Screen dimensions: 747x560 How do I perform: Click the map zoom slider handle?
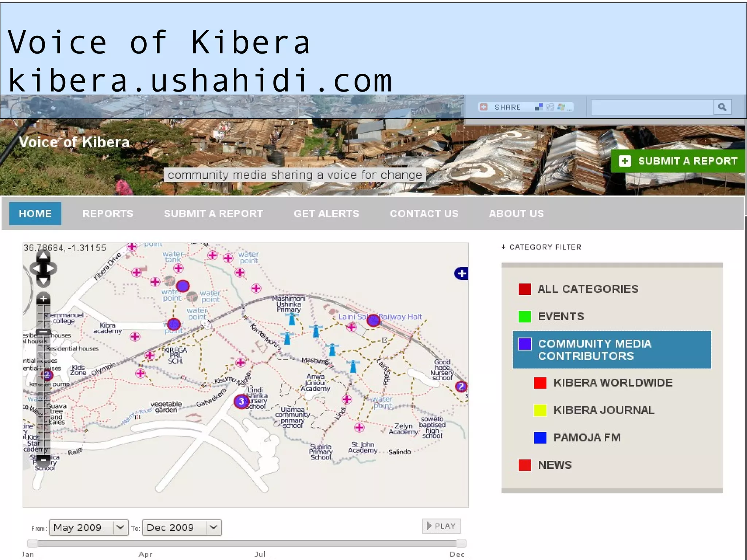tap(44, 332)
